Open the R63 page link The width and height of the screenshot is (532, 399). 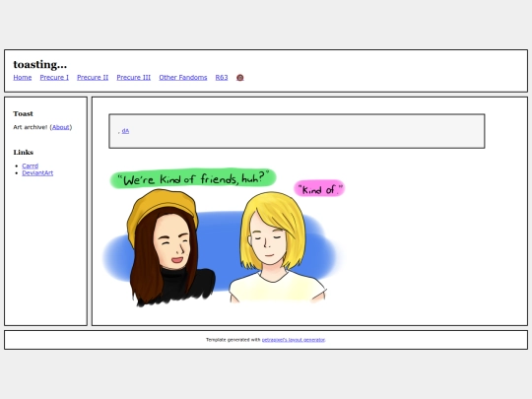(x=222, y=78)
